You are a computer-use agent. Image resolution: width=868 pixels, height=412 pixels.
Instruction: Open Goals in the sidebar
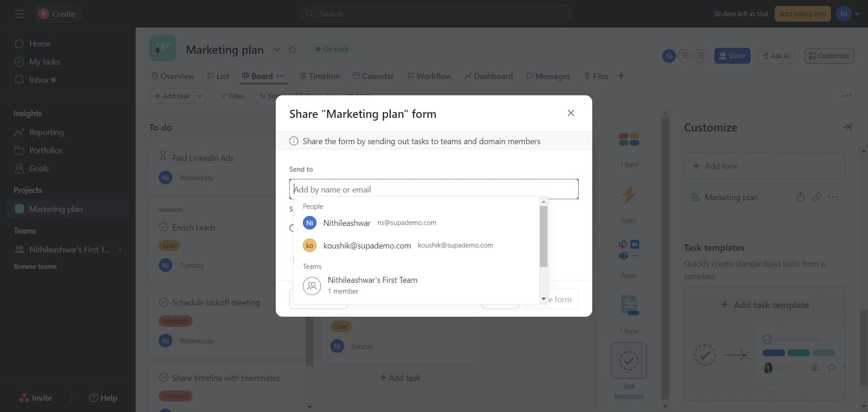tap(38, 168)
